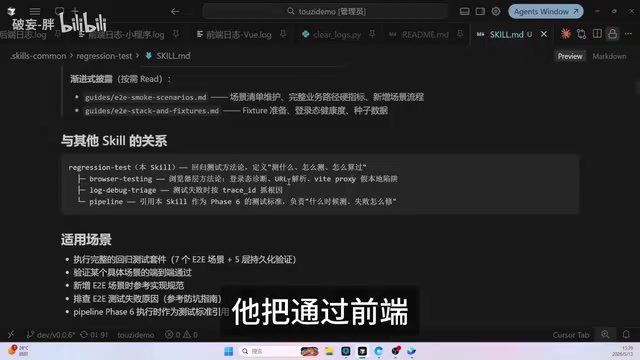Open Cursor Tab status item
The width and height of the screenshot is (640, 360).
(x=571, y=335)
